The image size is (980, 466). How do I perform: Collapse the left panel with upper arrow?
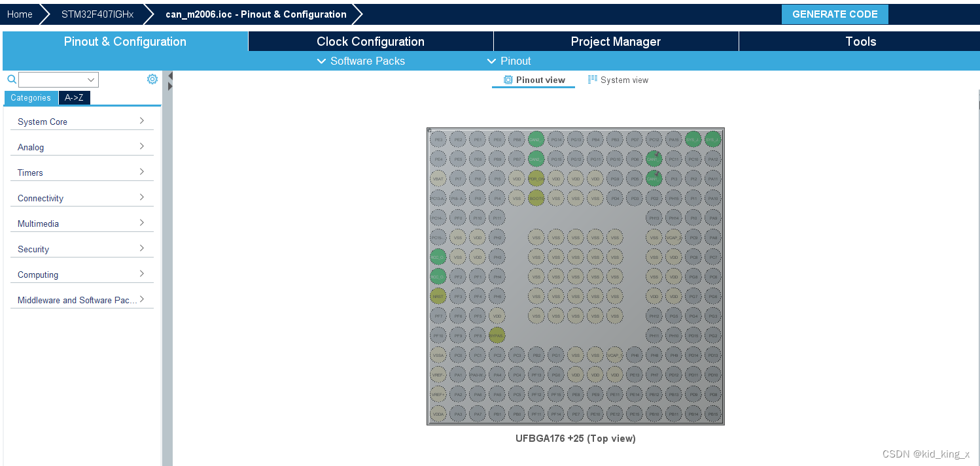coord(170,76)
